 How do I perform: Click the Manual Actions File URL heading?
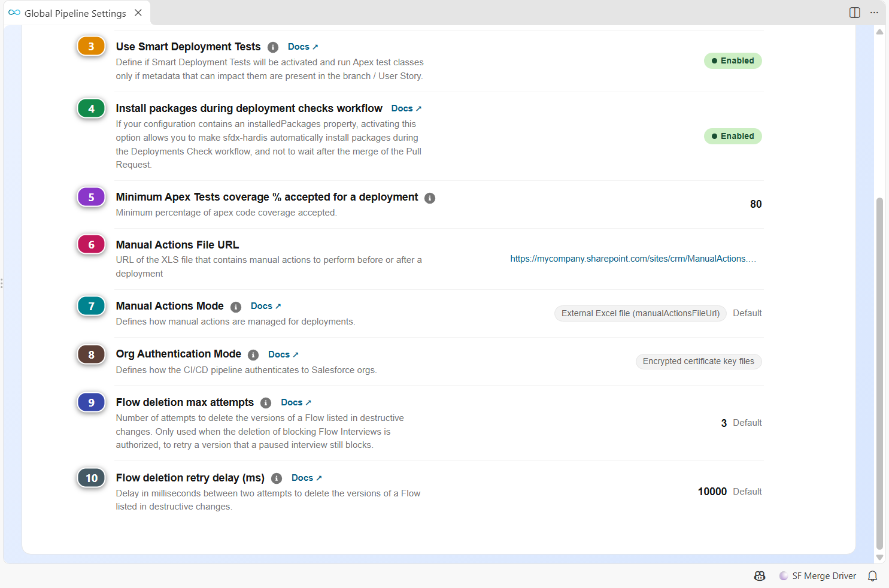[177, 245]
